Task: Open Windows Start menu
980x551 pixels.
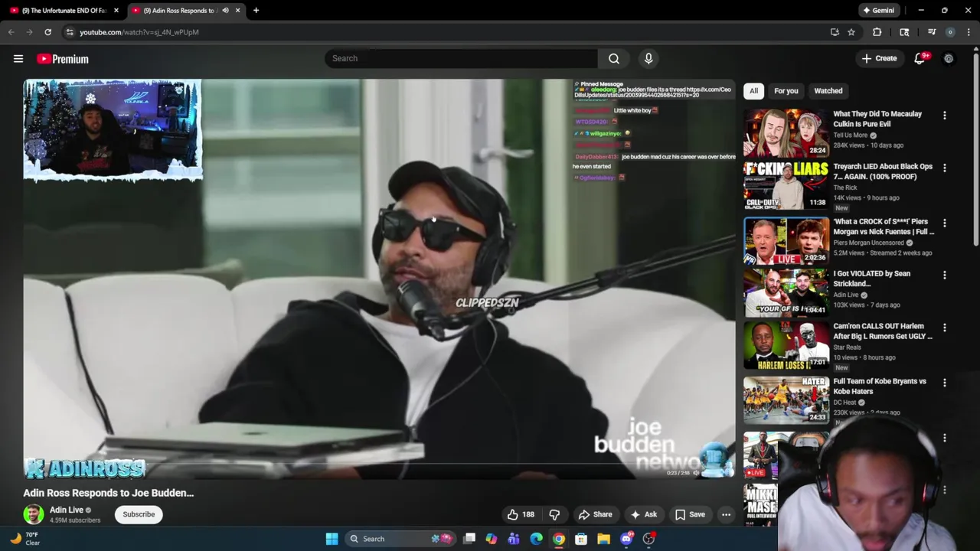Action: point(332,539)
